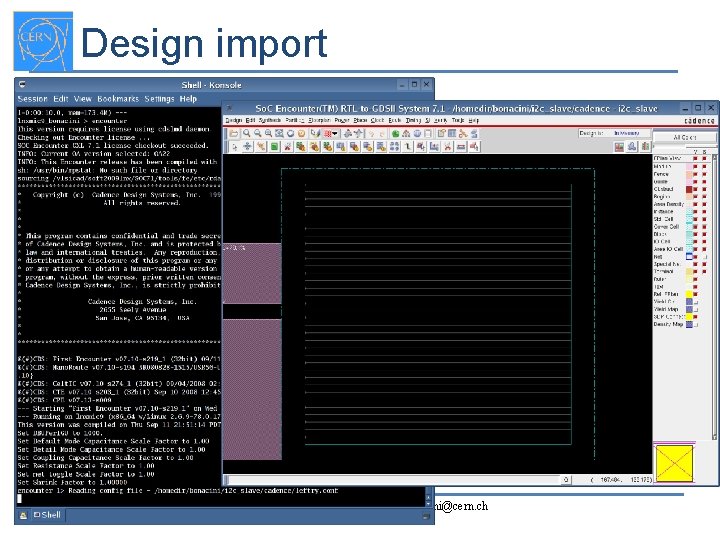Viewport: 720px width, 540px height.
Task: Open the Tools menu in Encounter
Action: click(458, 120)
